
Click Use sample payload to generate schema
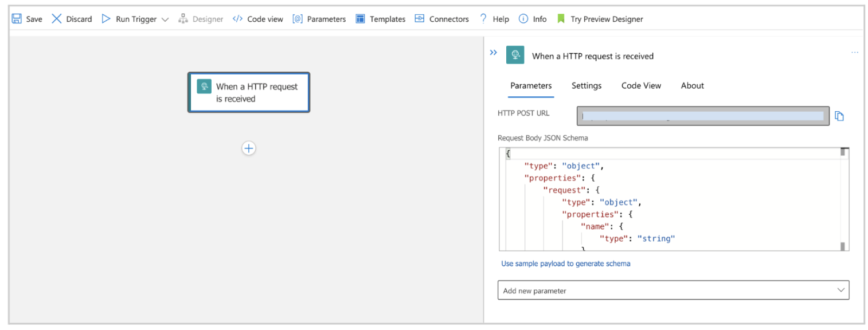[x=565, y=264]
